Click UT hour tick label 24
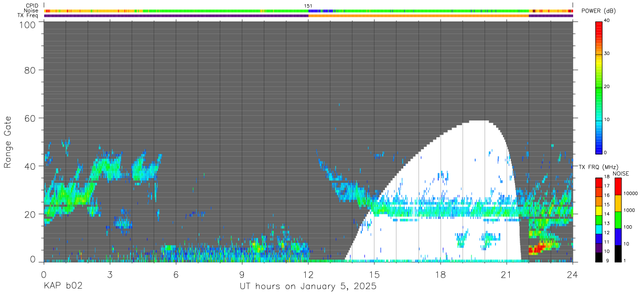 573,274
